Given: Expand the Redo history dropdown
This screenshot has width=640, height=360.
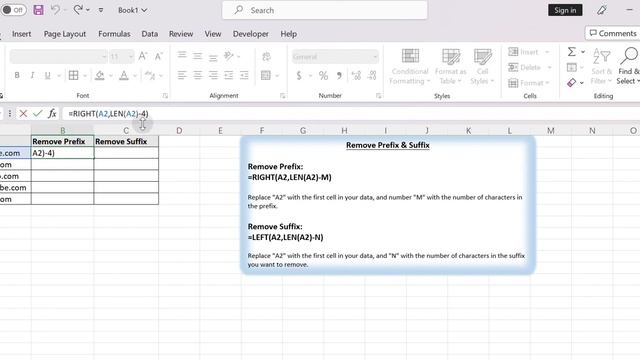Looking at the screenshot, I should [88, 10].
